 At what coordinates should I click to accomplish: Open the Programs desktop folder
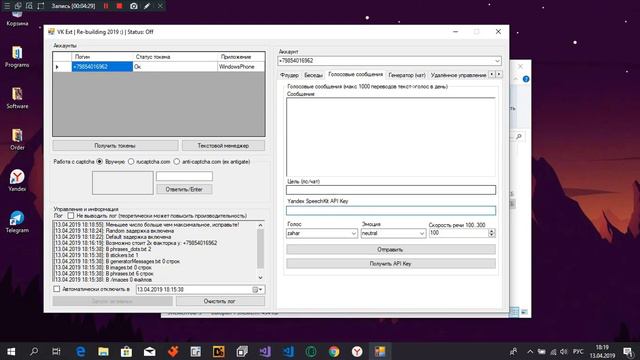17,57
